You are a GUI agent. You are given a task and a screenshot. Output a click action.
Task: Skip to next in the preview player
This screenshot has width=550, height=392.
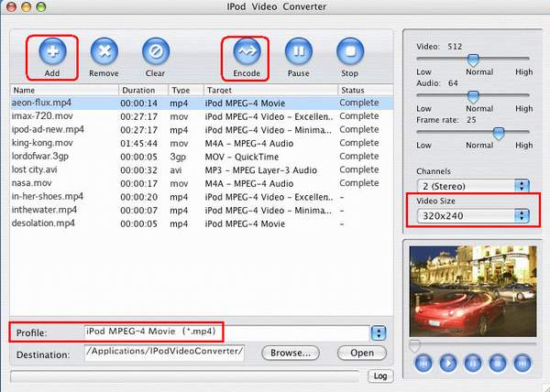[x=522, y=364]
